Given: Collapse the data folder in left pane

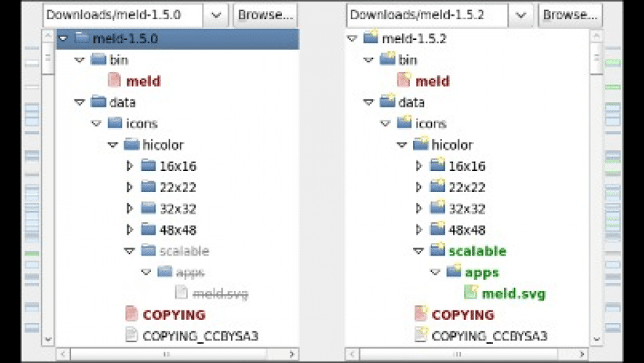Looking at the screenshot, I should [79, 102].
